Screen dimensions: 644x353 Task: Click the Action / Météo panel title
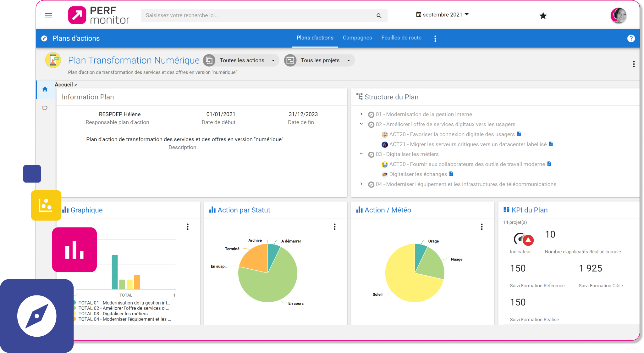[388, 210]
